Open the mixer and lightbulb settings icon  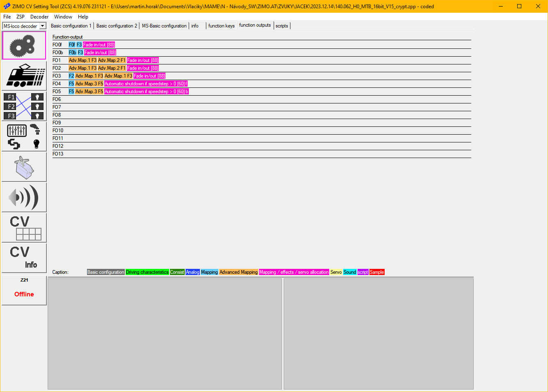24,137
